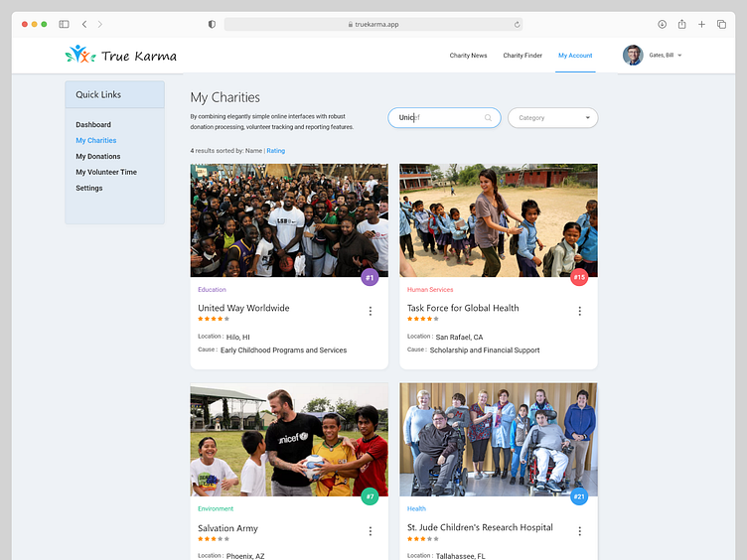747x560 pixels.
Task: Open the Charity News tab
Action: click(x=468, y=56)
